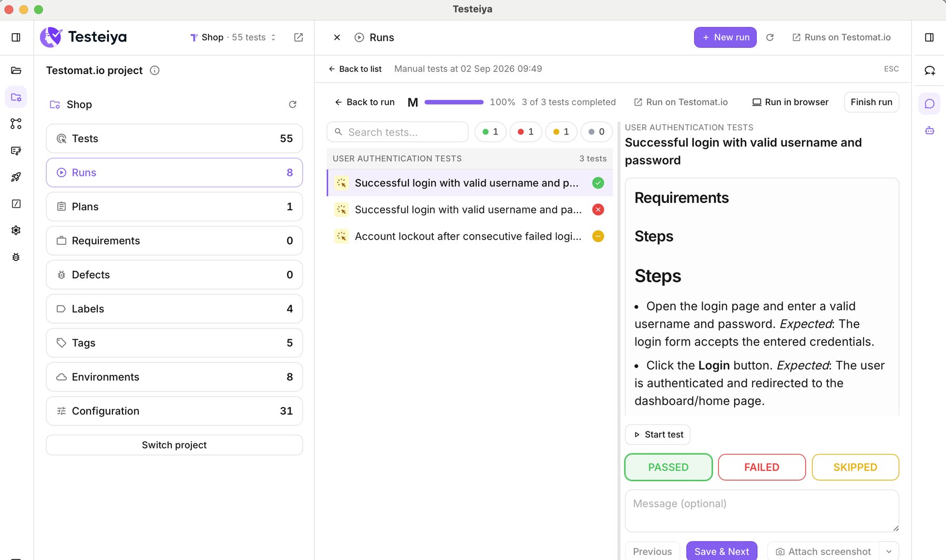Mark the test as PASSED
This screenshot has height=560, width=946.
coord(668,467)
